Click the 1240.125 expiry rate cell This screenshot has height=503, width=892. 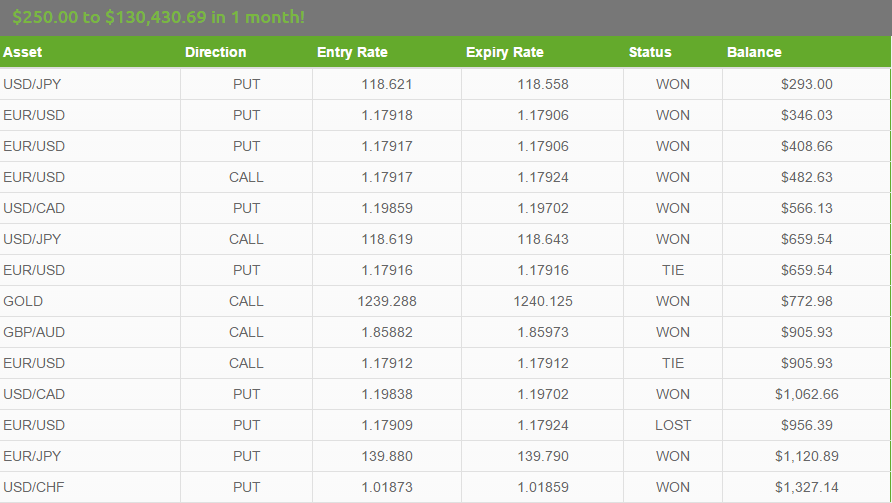click(543, 301)
